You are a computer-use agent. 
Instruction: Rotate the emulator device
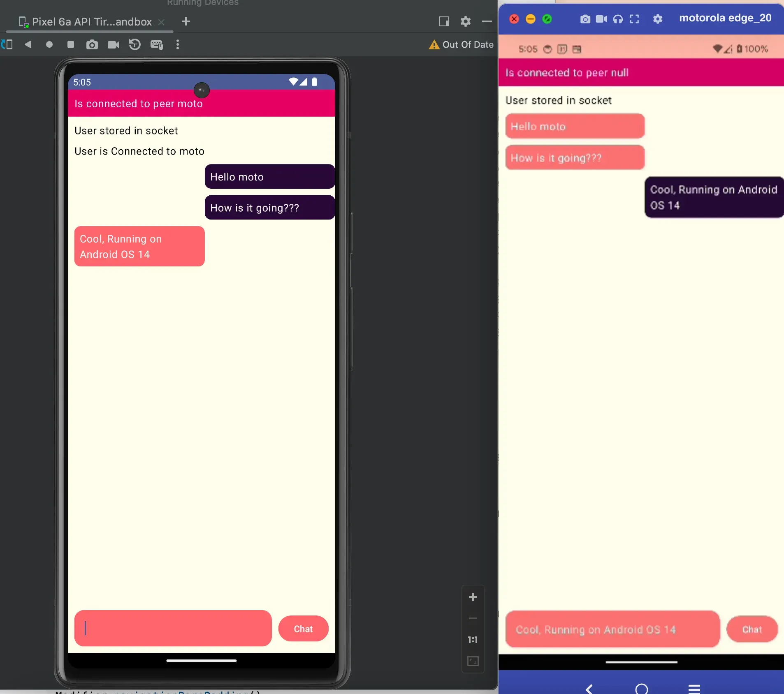click(x=7, y=44)
